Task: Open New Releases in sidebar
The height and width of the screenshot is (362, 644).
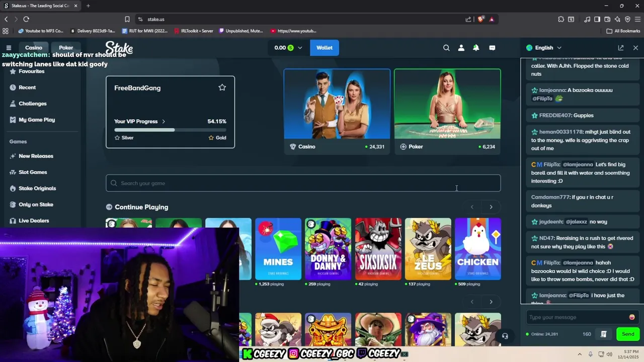Action: [36, 156]
